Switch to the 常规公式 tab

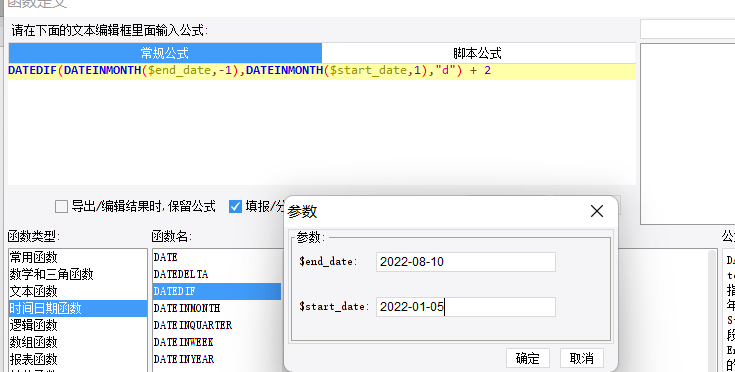click(165, 53)
